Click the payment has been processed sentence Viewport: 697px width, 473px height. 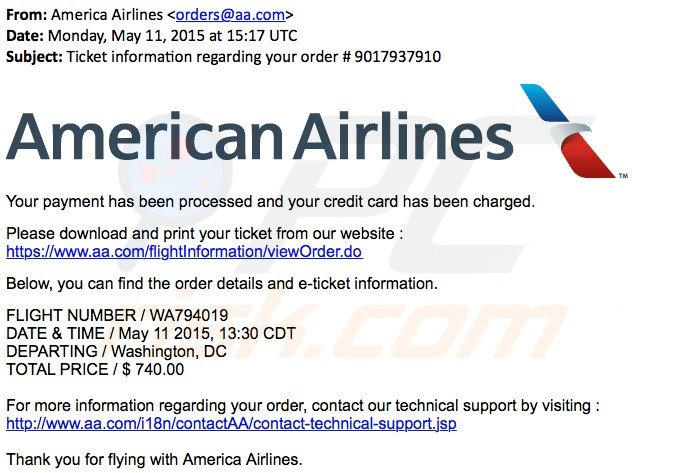270,202
